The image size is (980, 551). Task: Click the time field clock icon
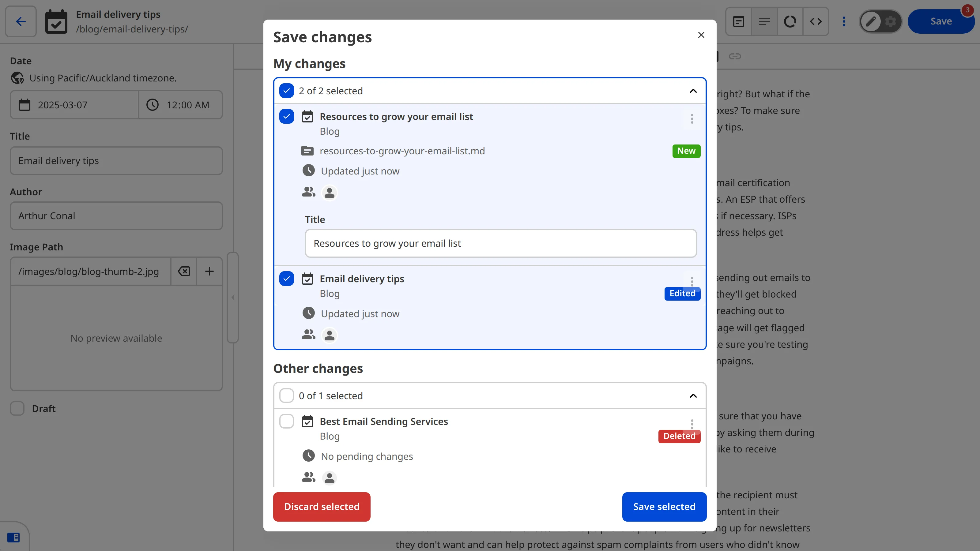pos(153,105)
